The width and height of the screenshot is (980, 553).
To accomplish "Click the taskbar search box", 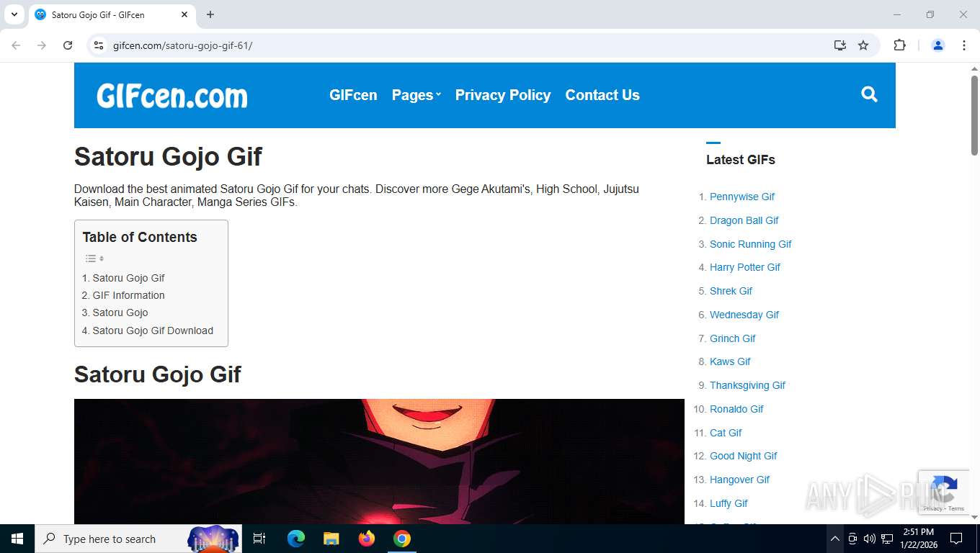I will 138,539.
